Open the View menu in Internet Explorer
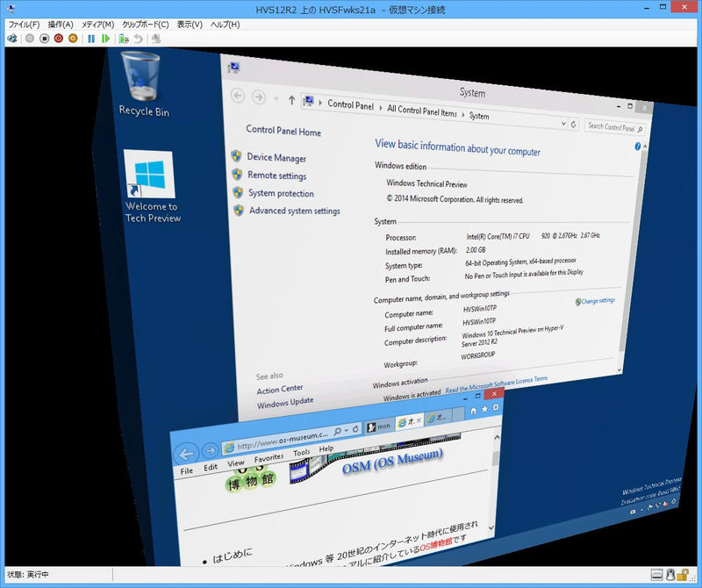The height and width of the screenshot is (588, 702). [236, 463]
